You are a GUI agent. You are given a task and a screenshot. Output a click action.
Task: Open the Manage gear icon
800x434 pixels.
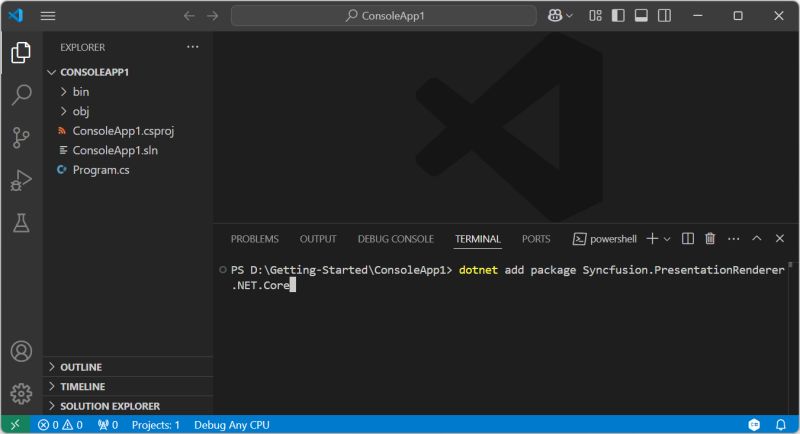(x=21, y=394)
